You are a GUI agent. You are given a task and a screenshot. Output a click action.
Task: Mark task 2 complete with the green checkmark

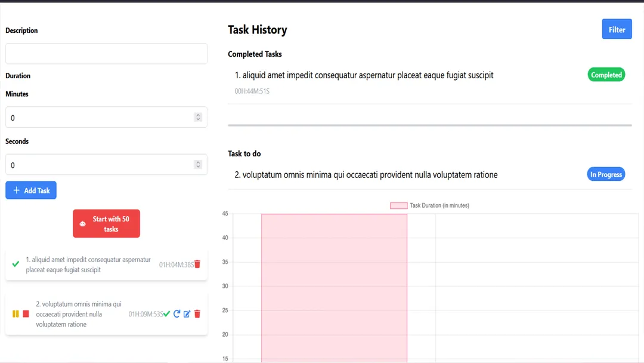coord(167,314)
